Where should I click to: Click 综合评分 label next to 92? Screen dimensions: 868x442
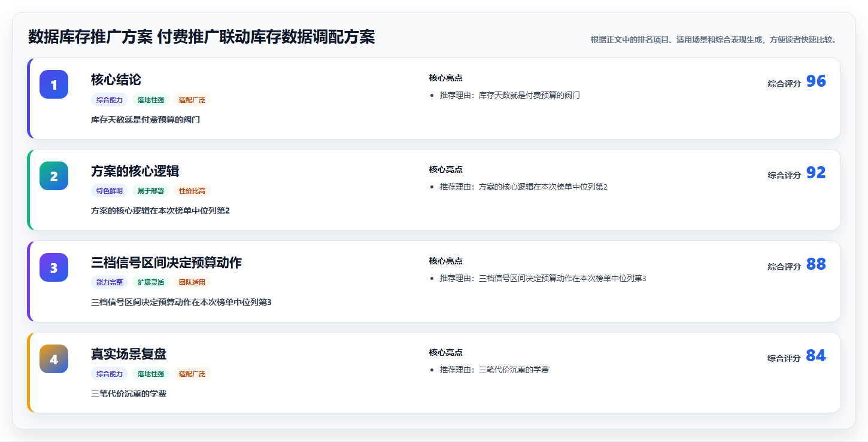[784, 175]
